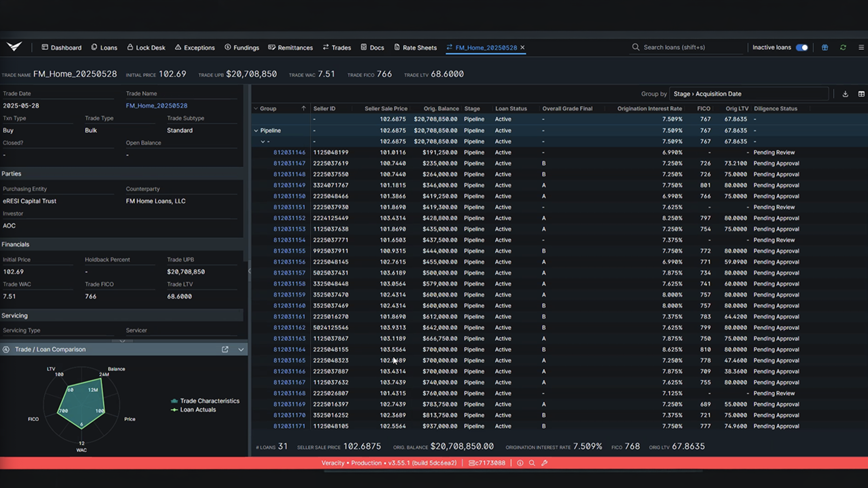The height and width of the screenshot is (488, 868).
Task: Open the hamburger menu icon
Action: point(861,47)
